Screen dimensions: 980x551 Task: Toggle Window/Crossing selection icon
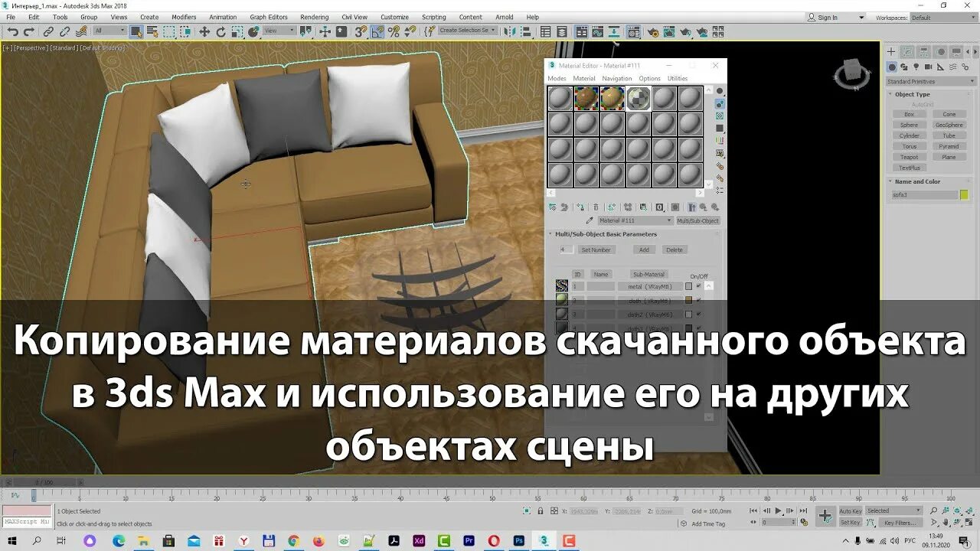[185, 31]
